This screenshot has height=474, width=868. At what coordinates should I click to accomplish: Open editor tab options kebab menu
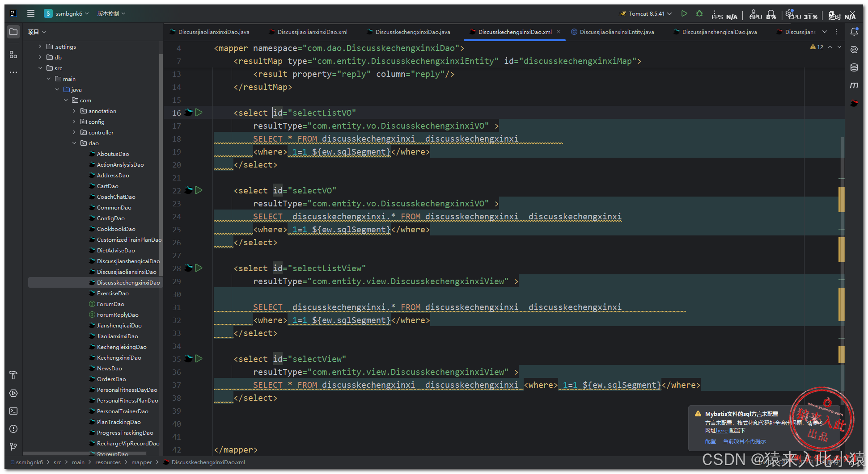click(x=837, y=32)
